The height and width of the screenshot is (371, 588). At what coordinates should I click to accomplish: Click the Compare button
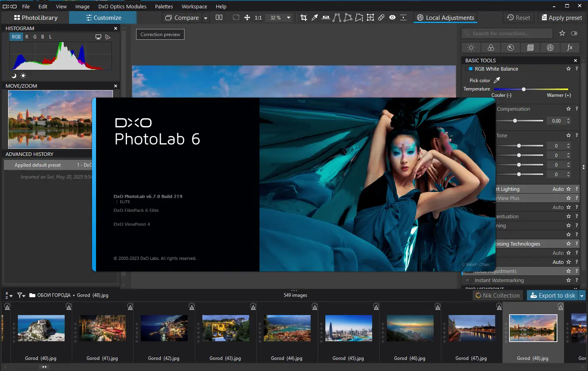182,17
